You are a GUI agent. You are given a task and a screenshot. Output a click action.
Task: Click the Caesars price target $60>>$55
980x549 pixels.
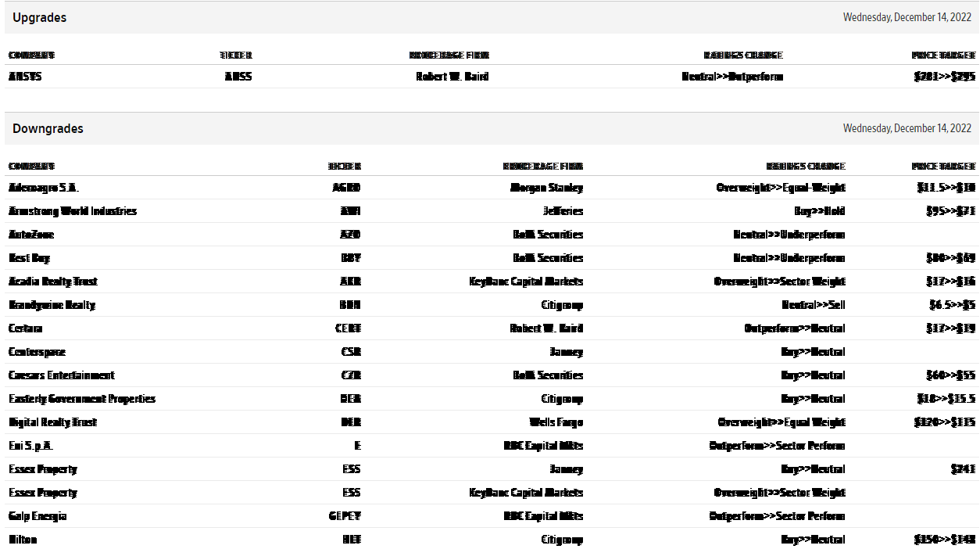pos(951,375)
